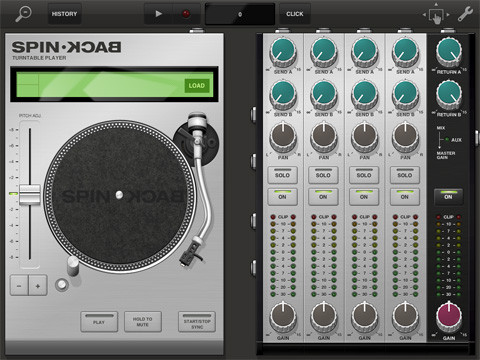
Task: Click the RETURN B knob
Action: [449, 95]
